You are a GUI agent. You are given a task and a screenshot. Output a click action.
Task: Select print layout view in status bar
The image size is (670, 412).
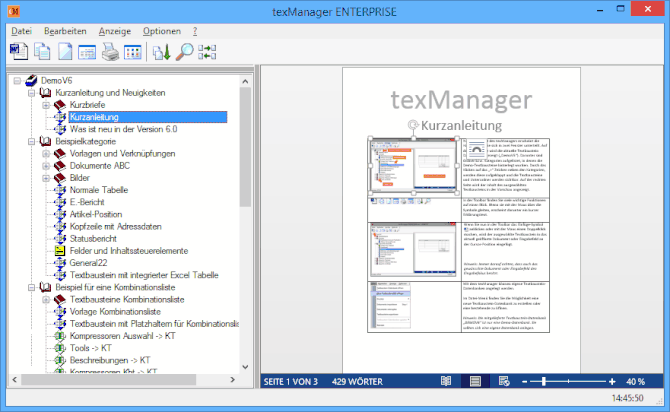475,381
